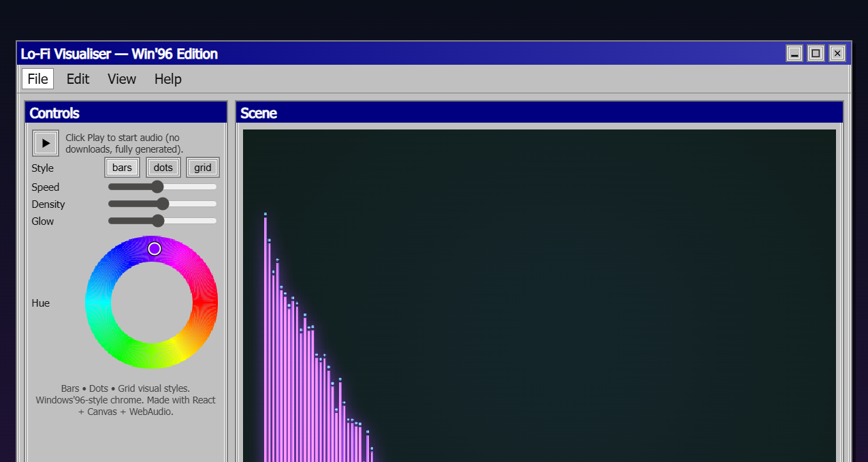Open the Edit menu
The image size is (868, 462).
point(78,79)
